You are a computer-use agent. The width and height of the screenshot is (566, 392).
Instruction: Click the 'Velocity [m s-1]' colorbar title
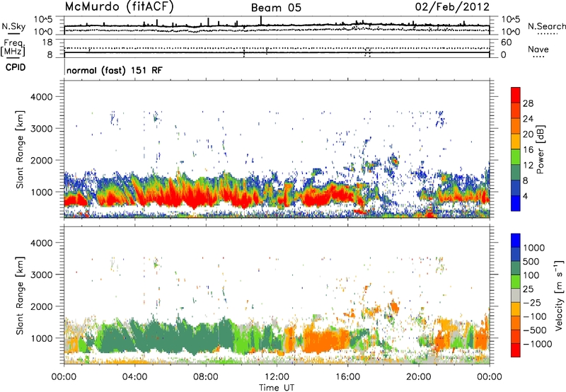(559, 295)
